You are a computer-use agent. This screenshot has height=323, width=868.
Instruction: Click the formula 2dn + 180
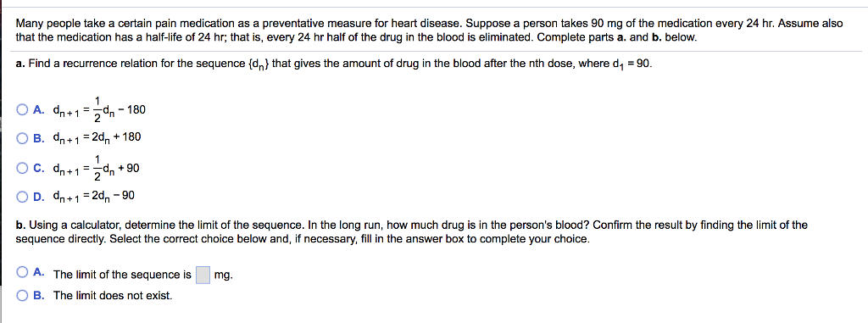coord(97,138)
